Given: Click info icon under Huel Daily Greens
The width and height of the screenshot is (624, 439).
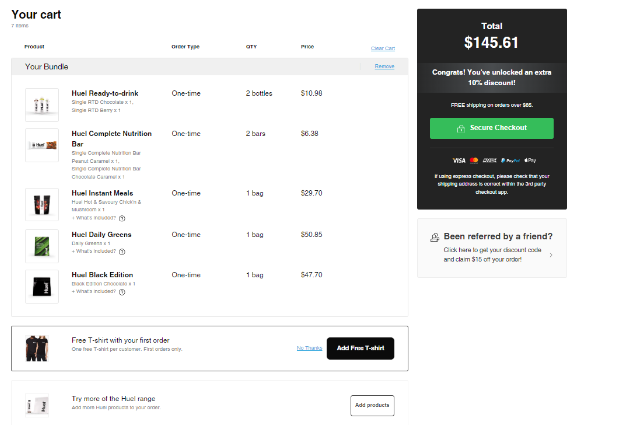Looking at the screenshot, I should pyautogui.click(x=122, y=251).
